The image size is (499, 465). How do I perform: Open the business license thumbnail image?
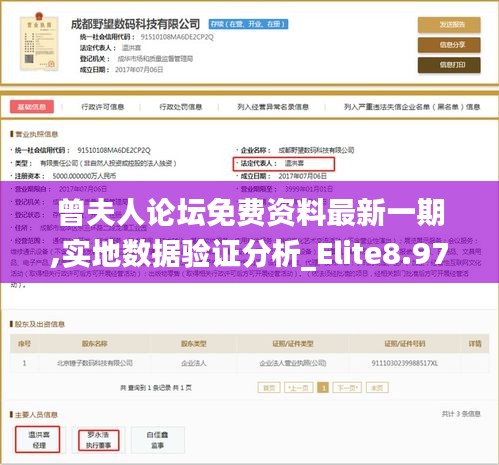39,41
